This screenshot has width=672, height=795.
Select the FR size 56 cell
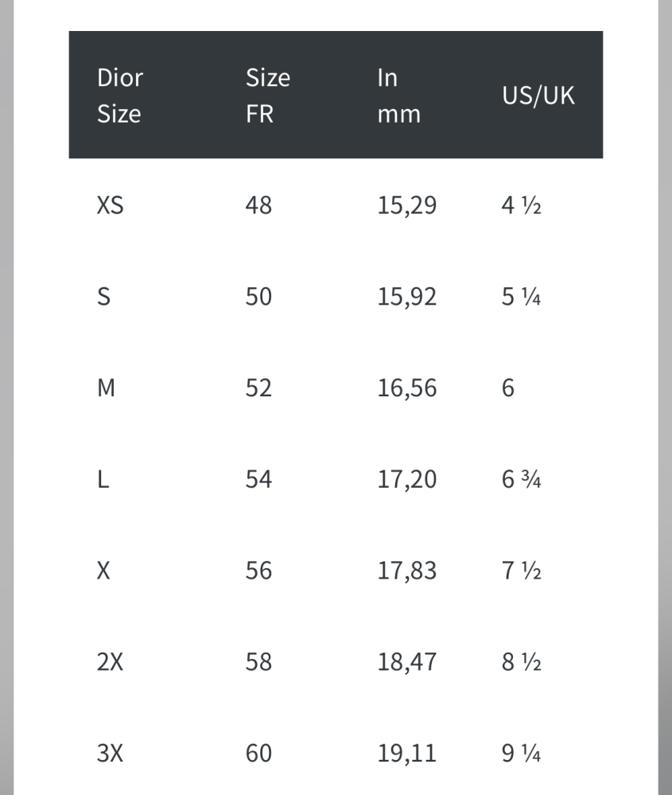tap(258, 571)
